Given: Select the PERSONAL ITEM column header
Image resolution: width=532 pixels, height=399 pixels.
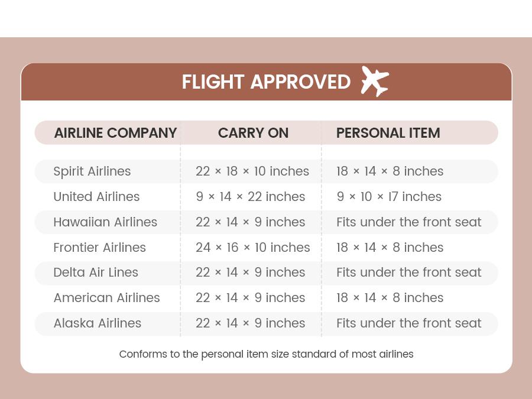Looking at the screenshot, I should 388,133.
